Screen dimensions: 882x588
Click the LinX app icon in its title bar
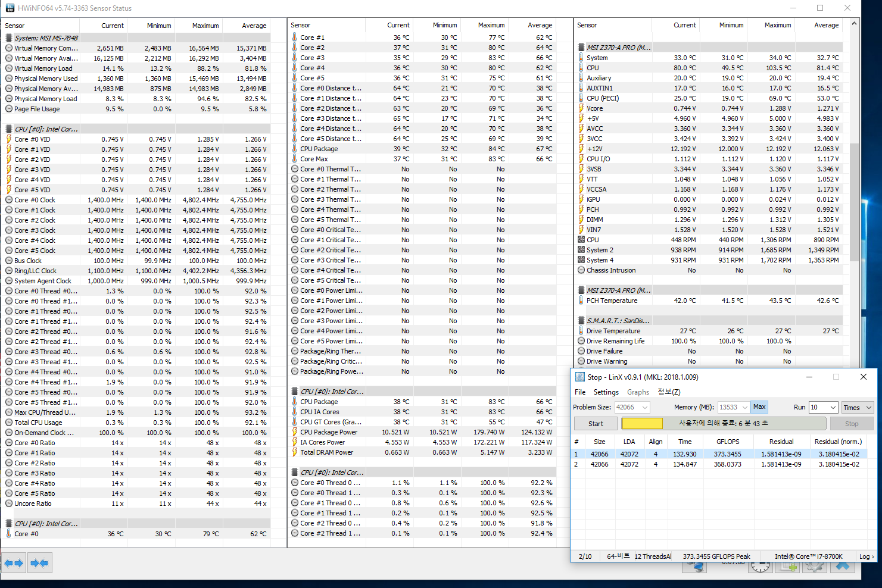(x=579, y=377)
